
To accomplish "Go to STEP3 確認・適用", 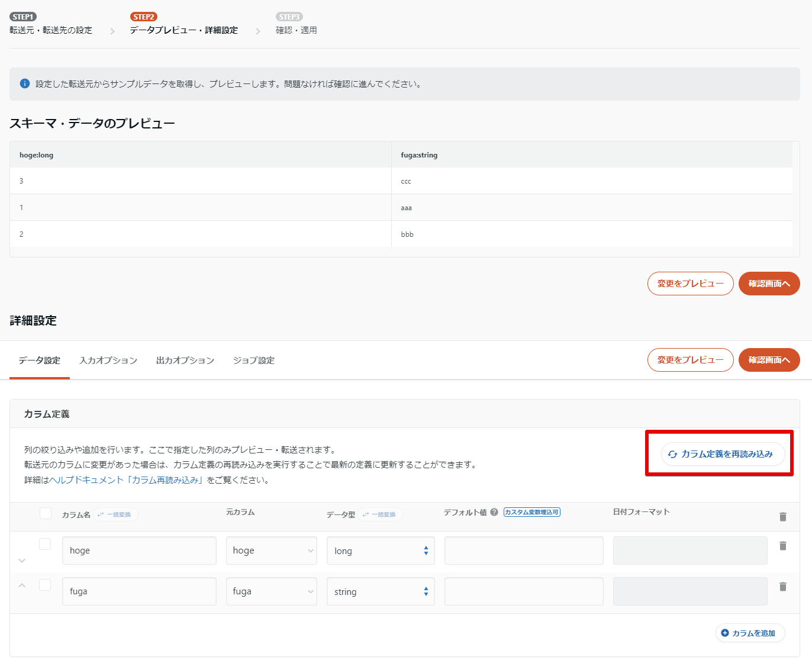I will (297, 24).
